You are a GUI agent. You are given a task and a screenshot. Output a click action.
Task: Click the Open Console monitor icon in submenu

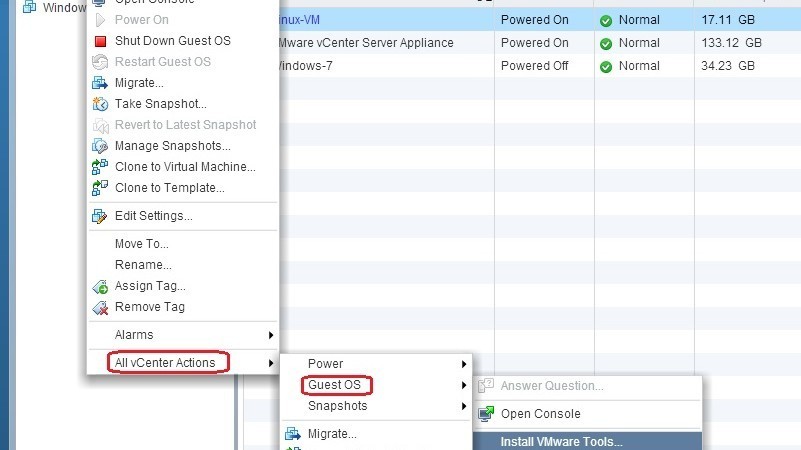pos(486,413)
